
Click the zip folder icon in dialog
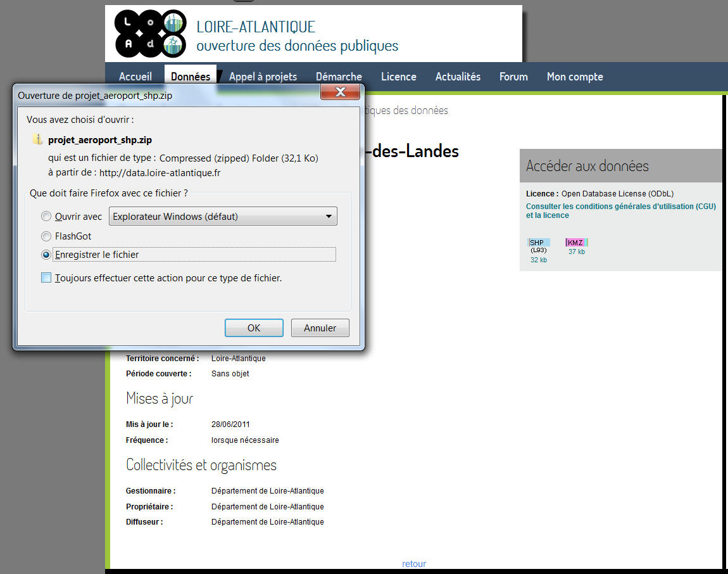38,140
